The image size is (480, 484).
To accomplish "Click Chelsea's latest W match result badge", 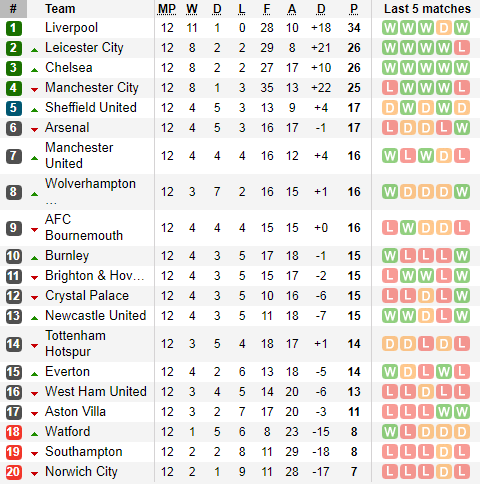I will point(462,68).
